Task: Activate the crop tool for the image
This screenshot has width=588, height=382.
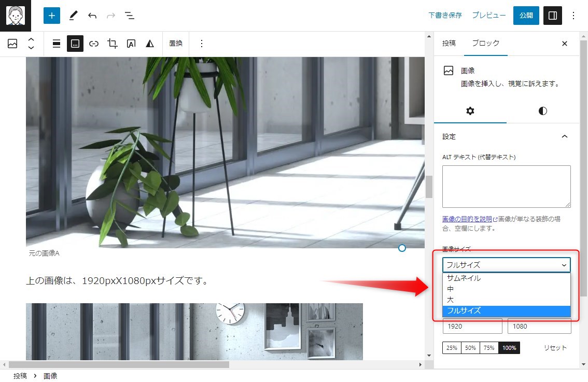Action: click(112, 44)
